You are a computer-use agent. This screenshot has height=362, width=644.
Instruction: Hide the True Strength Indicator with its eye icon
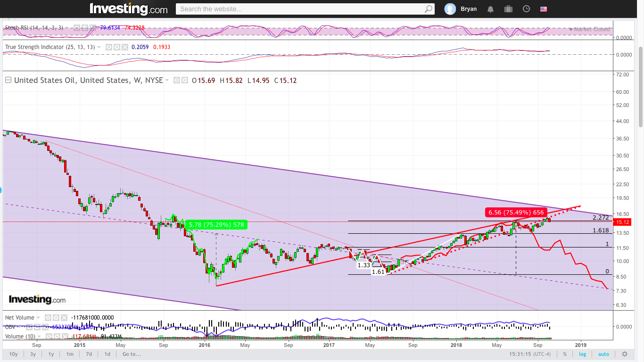coord(108,47)
